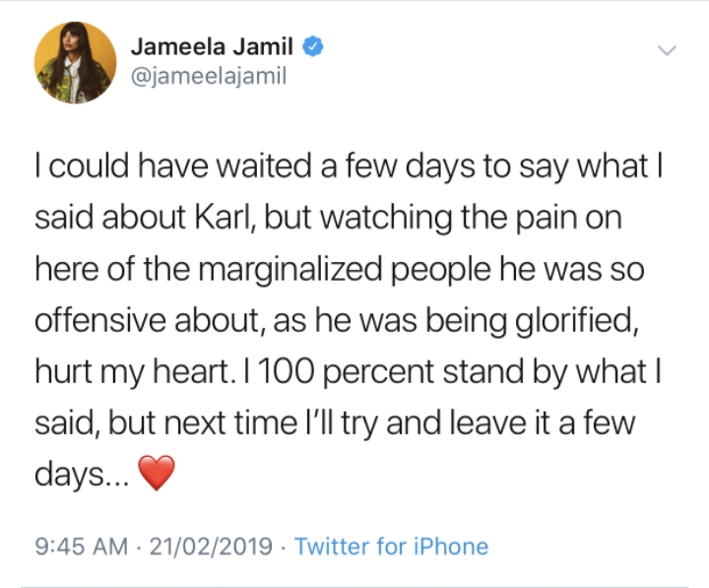The image size is (709, 588).
Task: Open the tweet options chevron menu
Action: pos(667,51)
